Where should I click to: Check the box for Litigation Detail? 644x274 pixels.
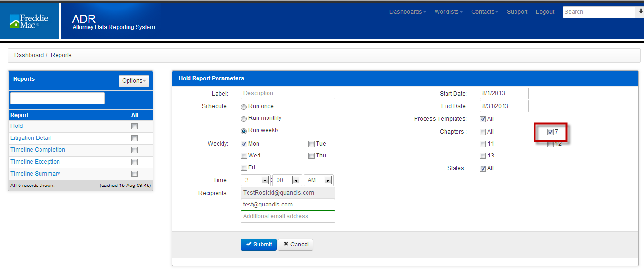pos(135,138)
